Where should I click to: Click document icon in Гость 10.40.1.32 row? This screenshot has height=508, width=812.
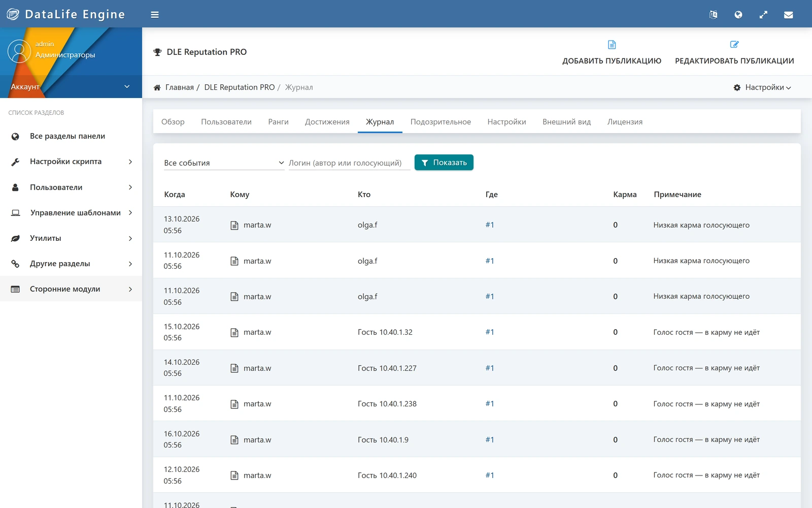coord(234,332)
